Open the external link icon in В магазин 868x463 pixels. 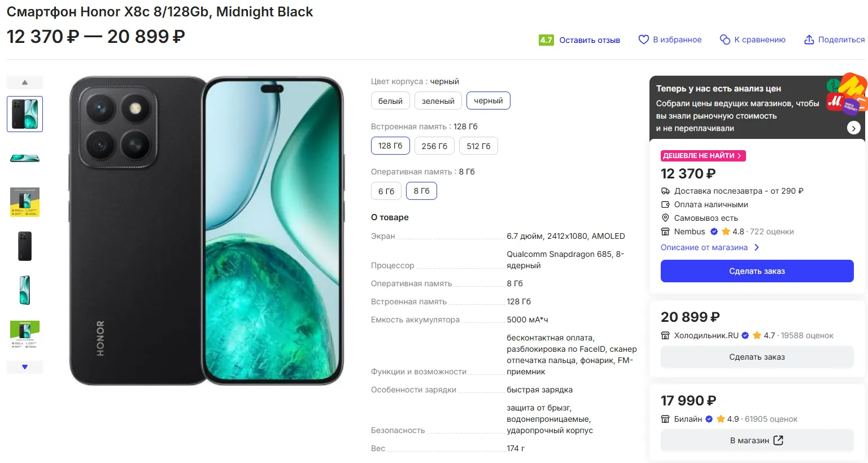778,440
